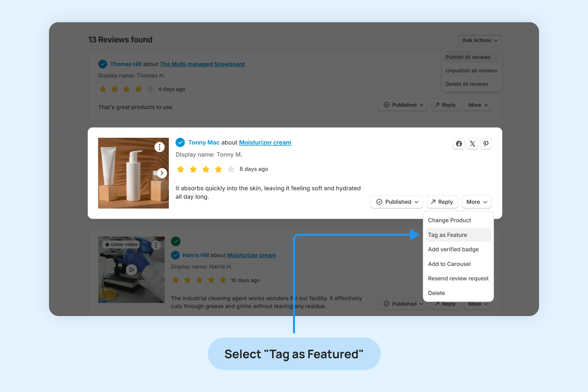588x392 pixels.
Task: Expand the Bulk Actions dropdown
Action: point(480,40)
